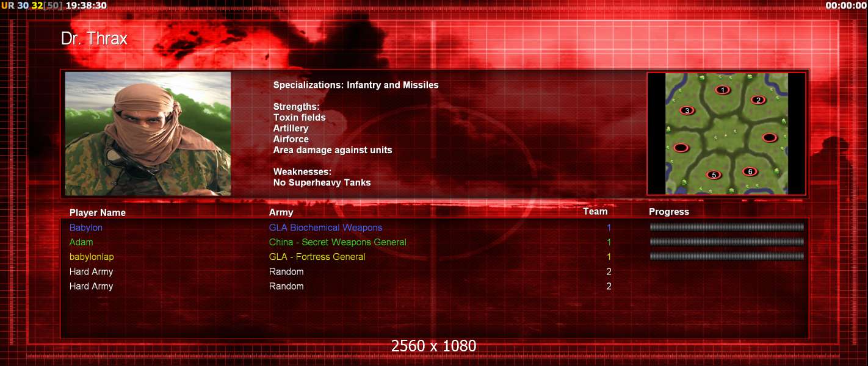The image size is (868, 366).
Task: Click the No Superheavy Tanks weakness
Action: pyautogui.click(x=322, y=182)
